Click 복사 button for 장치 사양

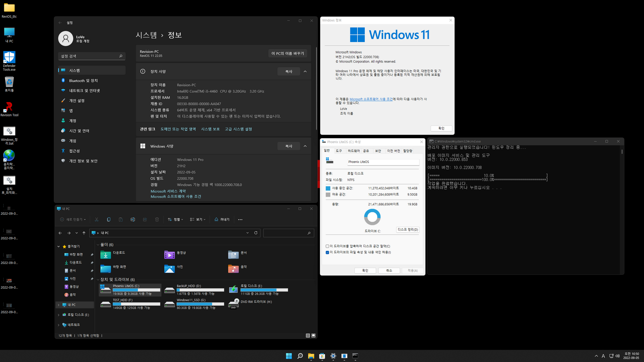[289, 71]
